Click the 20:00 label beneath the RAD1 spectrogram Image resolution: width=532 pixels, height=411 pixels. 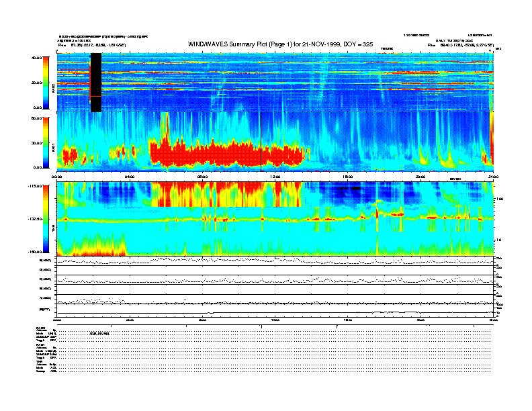point(420,177)
